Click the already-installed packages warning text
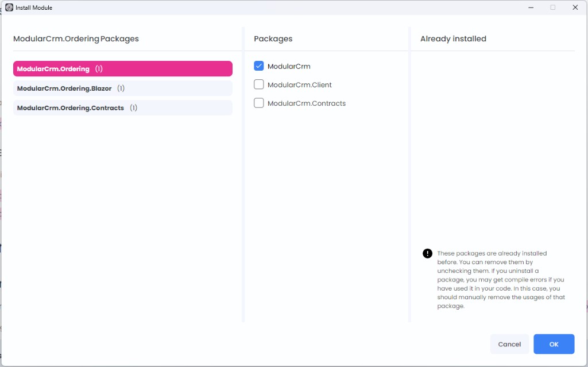Screen dimensions: 588x367 click(x=501, y=280)
